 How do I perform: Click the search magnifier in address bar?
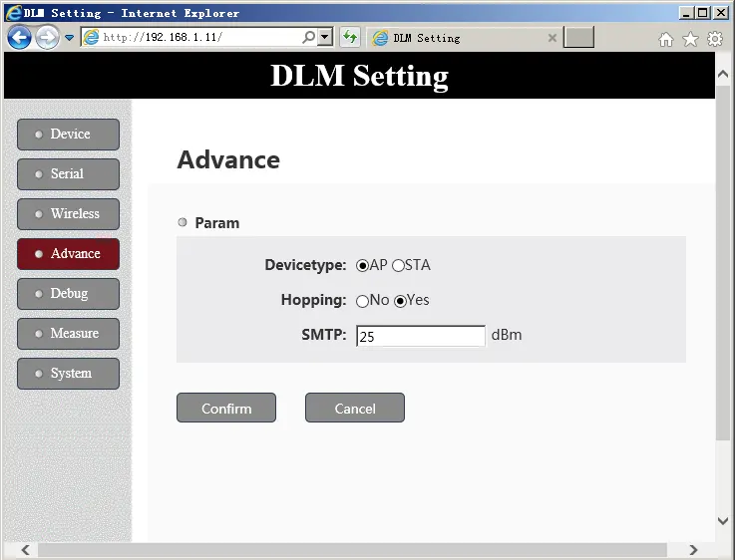tap(309, 38)
